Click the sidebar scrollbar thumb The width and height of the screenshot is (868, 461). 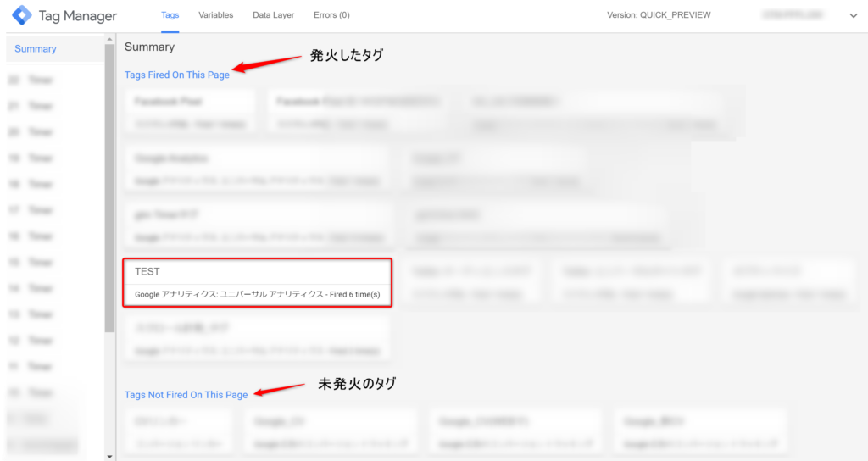(x=109, y=188)
